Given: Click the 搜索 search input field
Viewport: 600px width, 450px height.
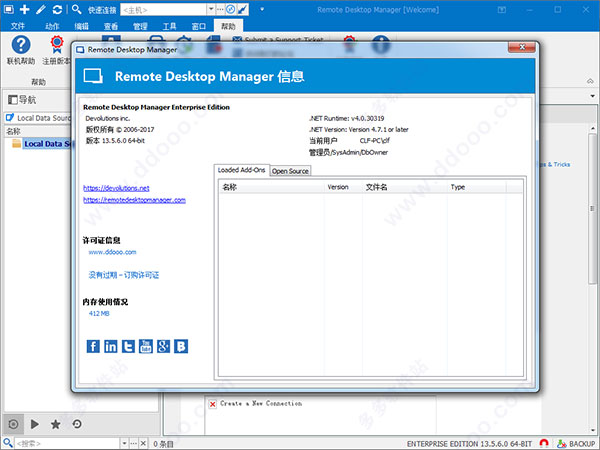Looking at the screenshot, I should point(68,443).
